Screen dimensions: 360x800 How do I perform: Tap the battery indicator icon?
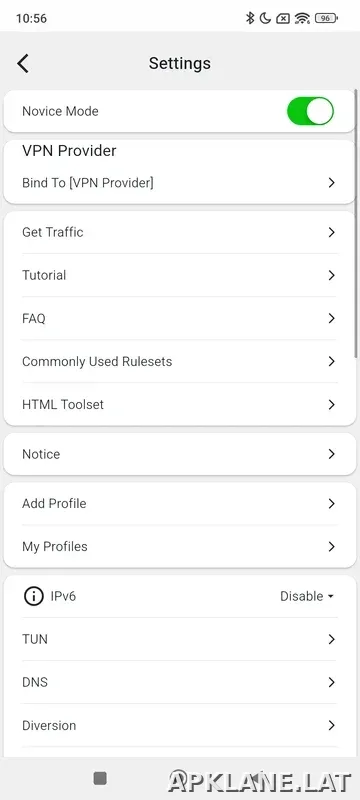(326, 18)
